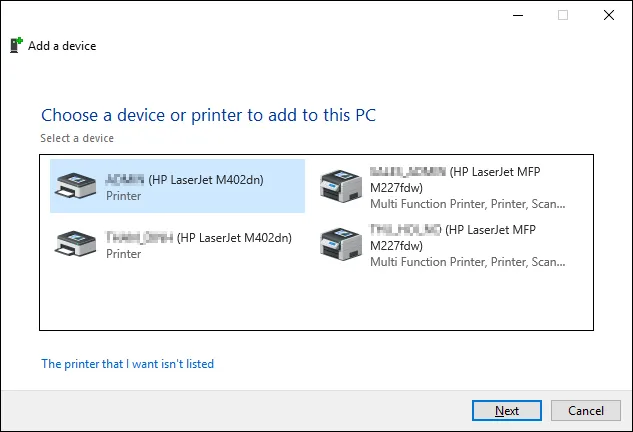Viewport: 633px width, 432px height.
Task: Cancel adding a device
Action: [x=586, y=410]
